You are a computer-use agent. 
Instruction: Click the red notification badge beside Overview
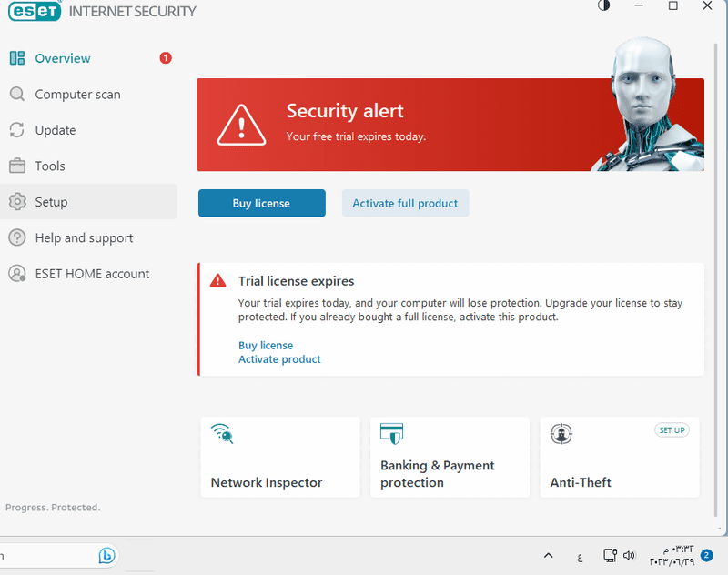tap(166, 58)
